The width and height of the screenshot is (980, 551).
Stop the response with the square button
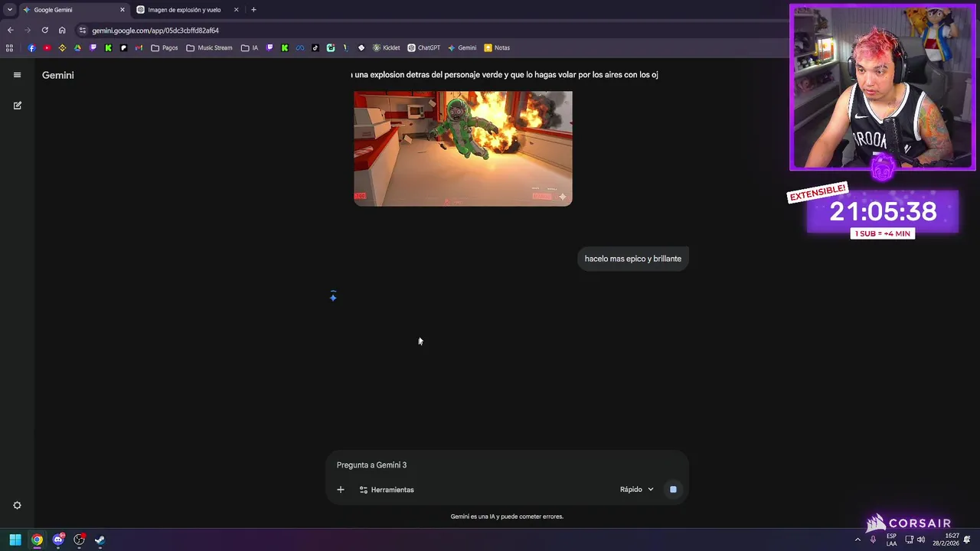[x=673, y=490]
